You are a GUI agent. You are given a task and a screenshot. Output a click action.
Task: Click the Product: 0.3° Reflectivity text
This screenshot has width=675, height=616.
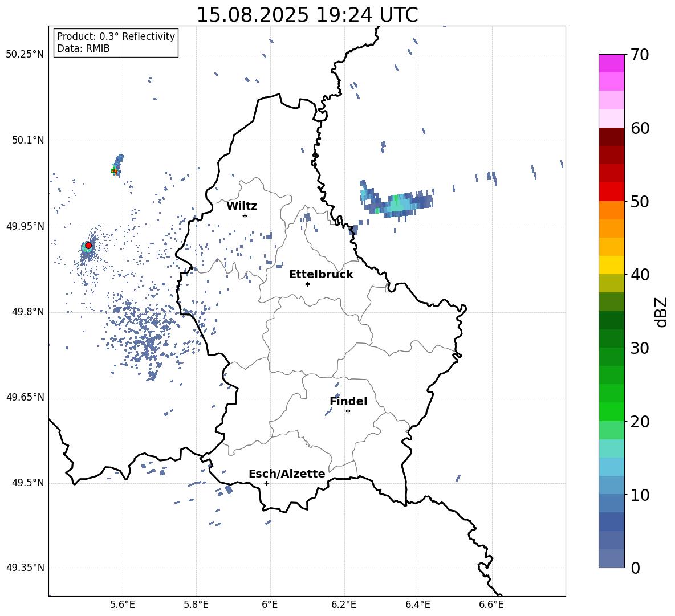[116, 36]
